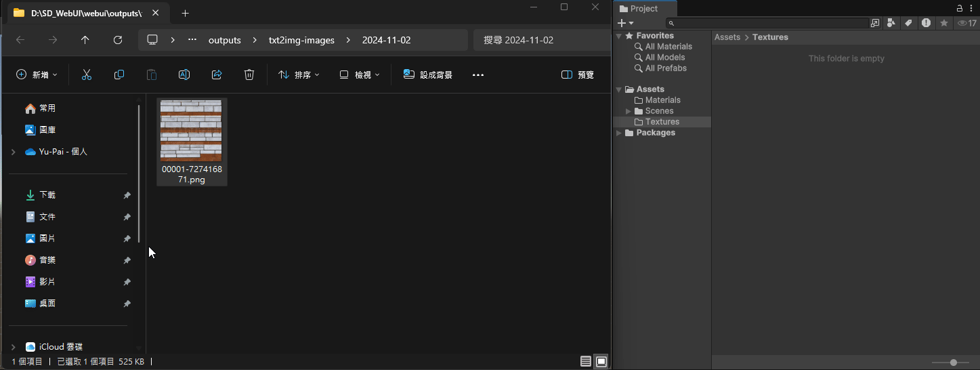The width and height of the screenshot is (980, 370).
Task: Click the Delete trash icon
Action: click(x=249, y=75)
